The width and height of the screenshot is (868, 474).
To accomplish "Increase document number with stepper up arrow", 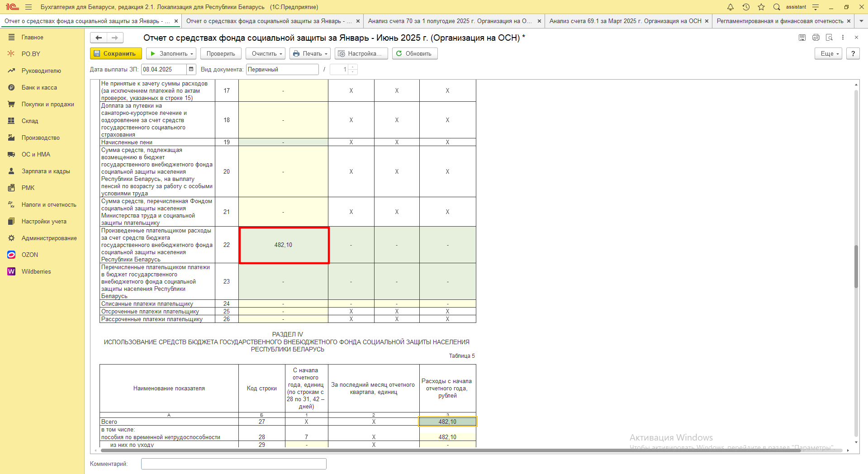I will point(353,67).
